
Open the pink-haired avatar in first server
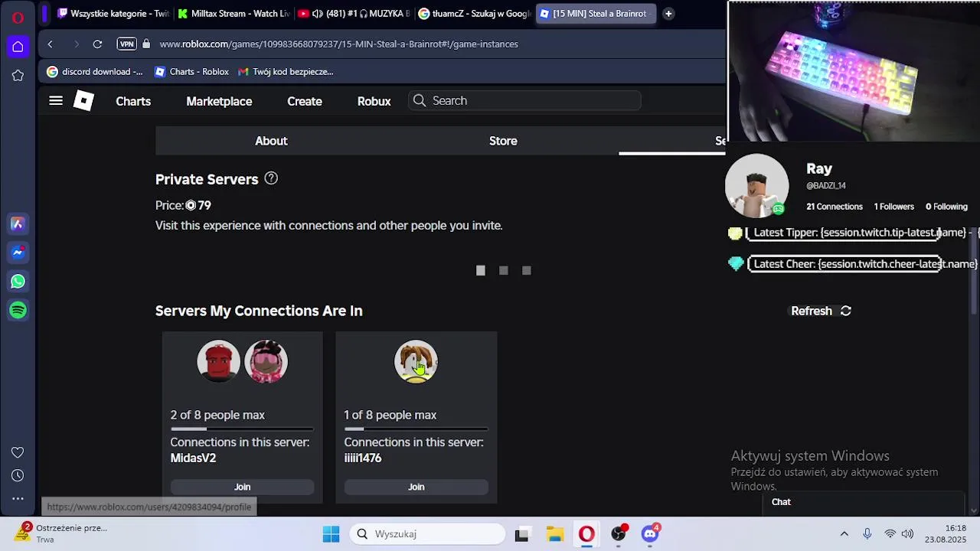266,361
